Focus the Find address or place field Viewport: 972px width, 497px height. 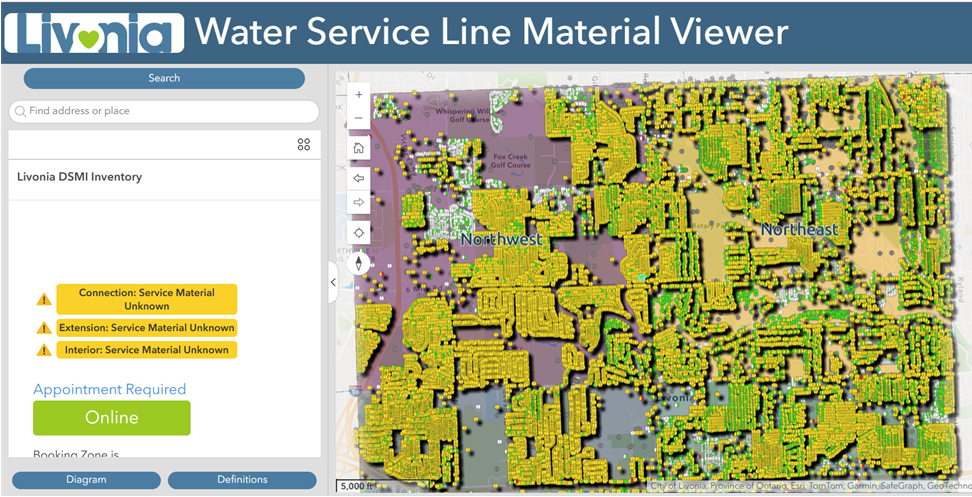[x=164, y=112]
